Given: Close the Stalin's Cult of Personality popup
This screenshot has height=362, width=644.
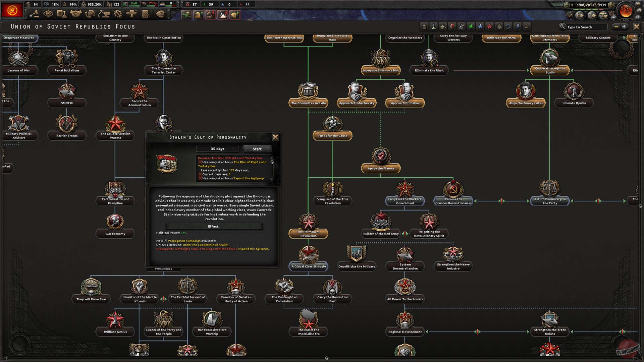Looking at the screenshot, I should (x=275, y=137).
